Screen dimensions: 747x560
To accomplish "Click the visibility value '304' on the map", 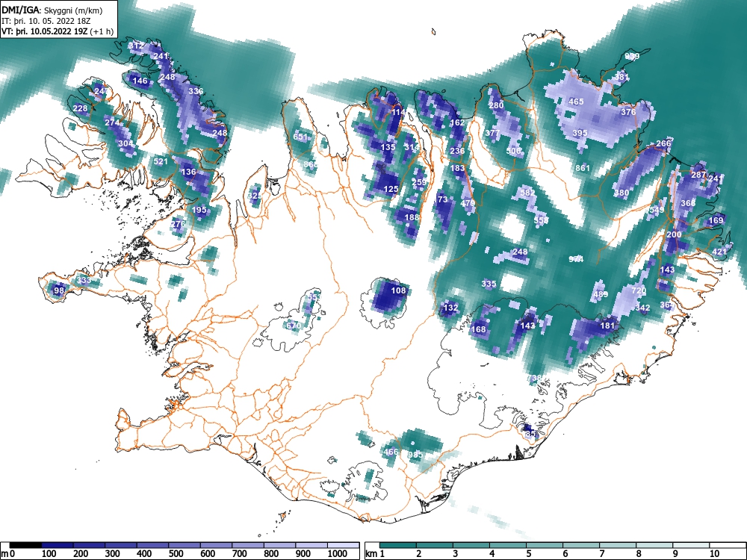I will coord(125,143).
